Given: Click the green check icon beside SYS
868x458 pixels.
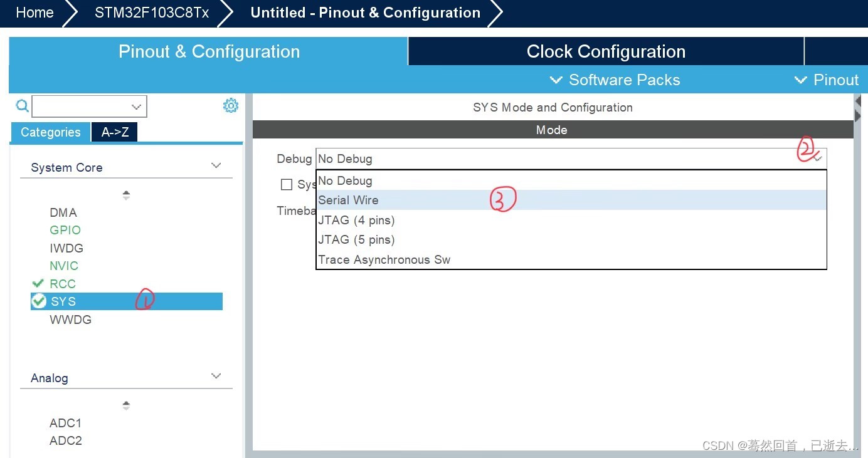Looking at the screenshot, I should (39, 301).
